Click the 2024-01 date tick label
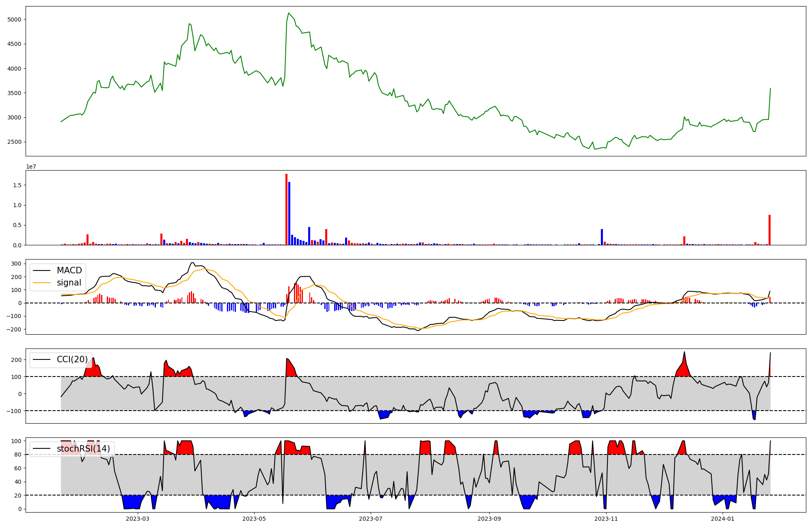The image size is (812, 528). [x=723, y=519]
